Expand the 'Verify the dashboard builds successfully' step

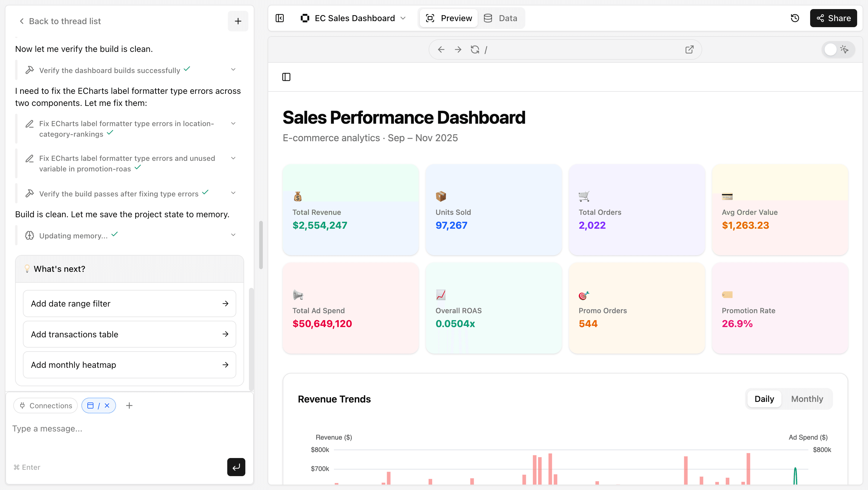[233, 69]
